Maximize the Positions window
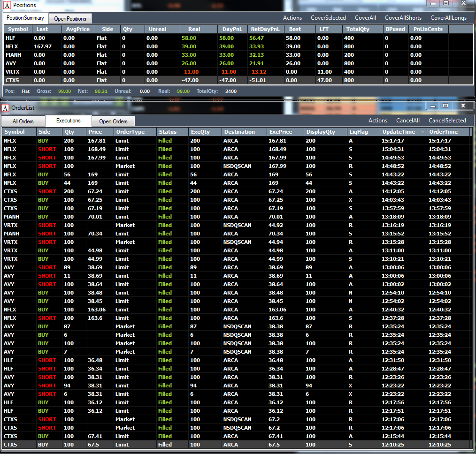Screen dimensions: 476x454 (x=446, y=3)
